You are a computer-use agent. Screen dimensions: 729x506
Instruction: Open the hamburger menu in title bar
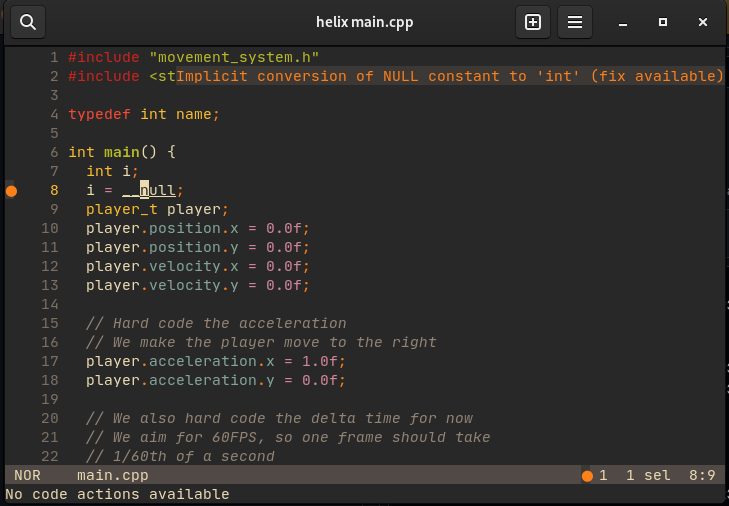point(575,22)
